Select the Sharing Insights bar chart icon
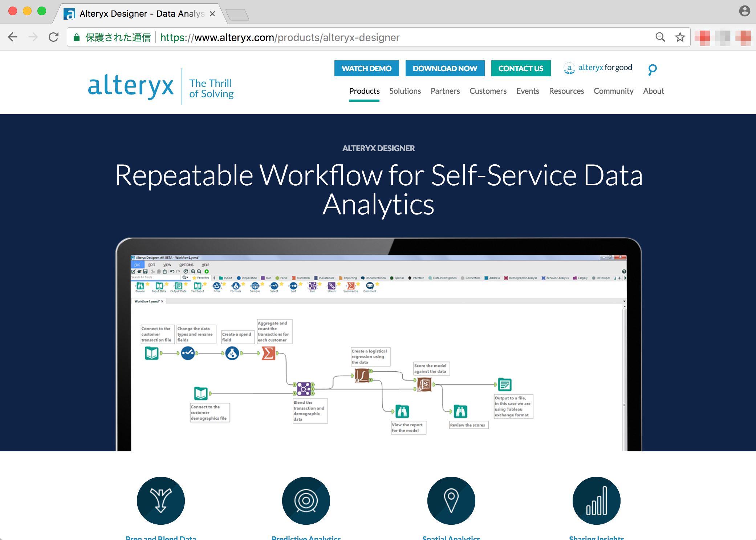The width and height of the screenshot is (756, 540). (x=597, y=500)
